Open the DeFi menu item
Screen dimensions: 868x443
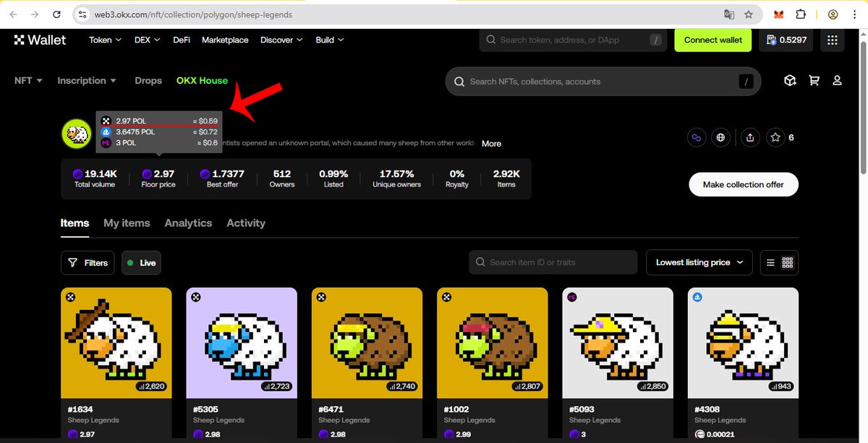click(182, 40)
